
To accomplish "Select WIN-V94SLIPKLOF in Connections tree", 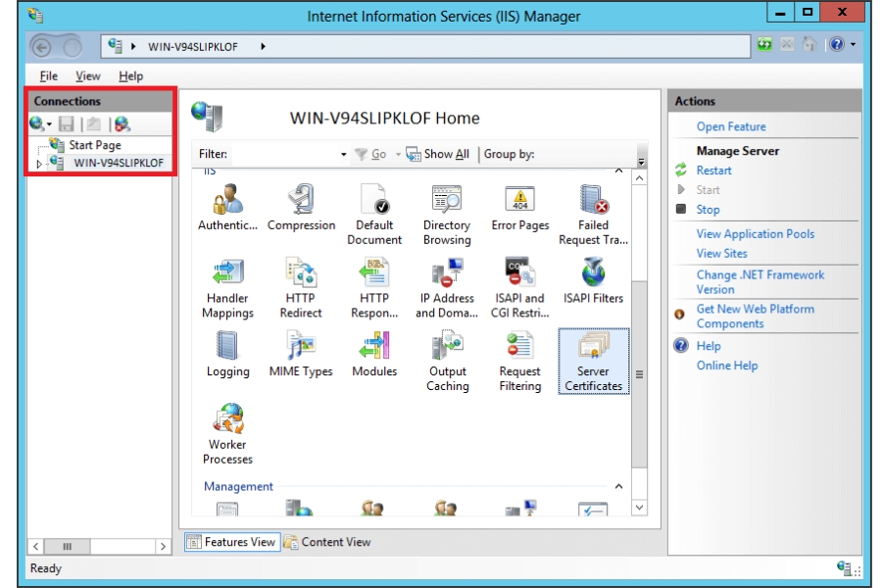I will 119,164.
